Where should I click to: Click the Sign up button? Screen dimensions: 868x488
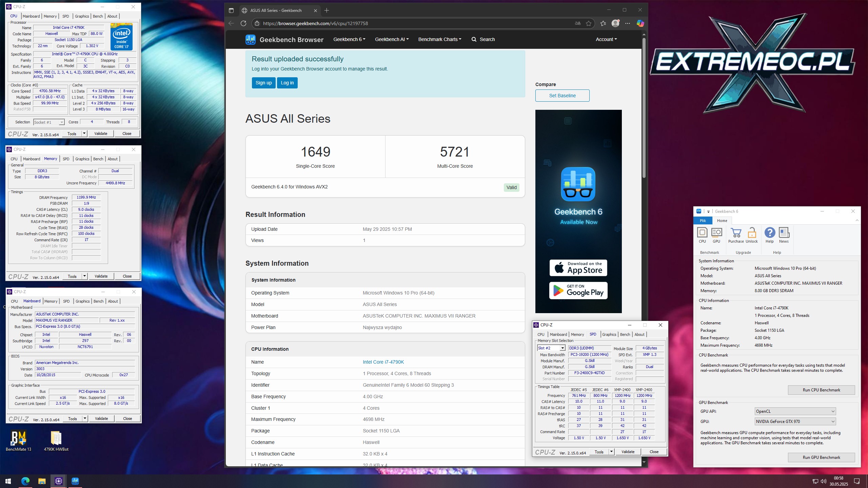pos(263,83)
